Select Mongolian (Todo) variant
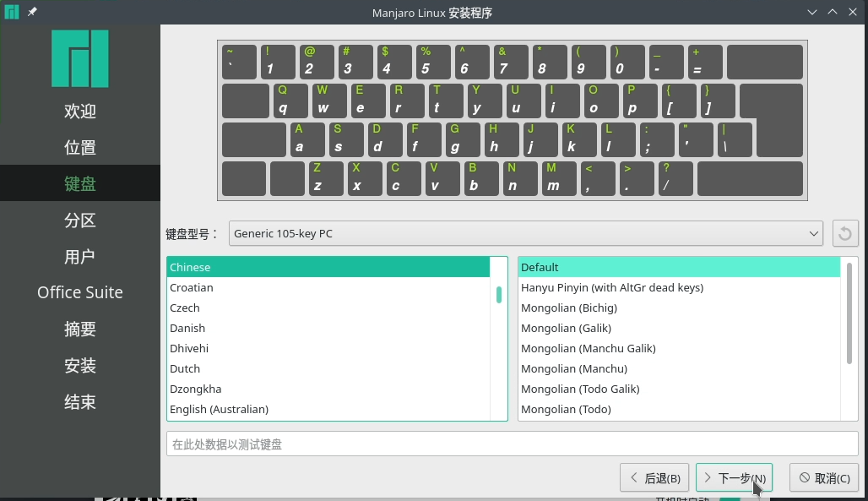 pos(679,409)
